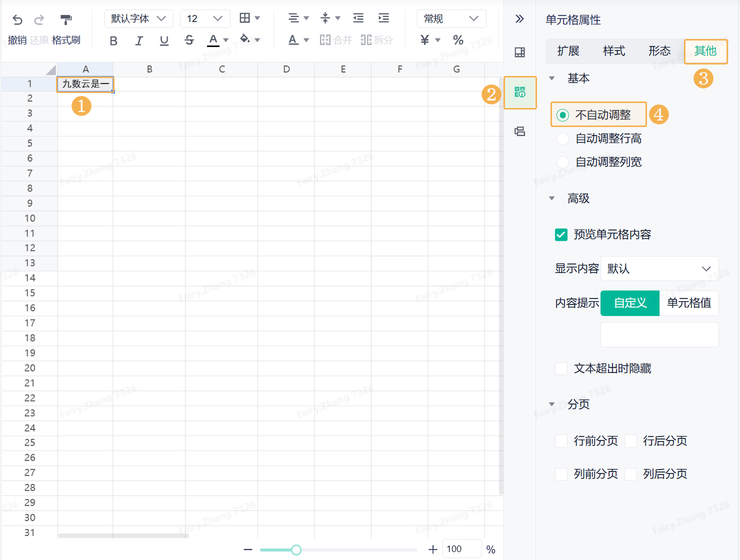The image size is (740, 560).
Task: Click the merge cells button
Action: click(x=335, y=40)
